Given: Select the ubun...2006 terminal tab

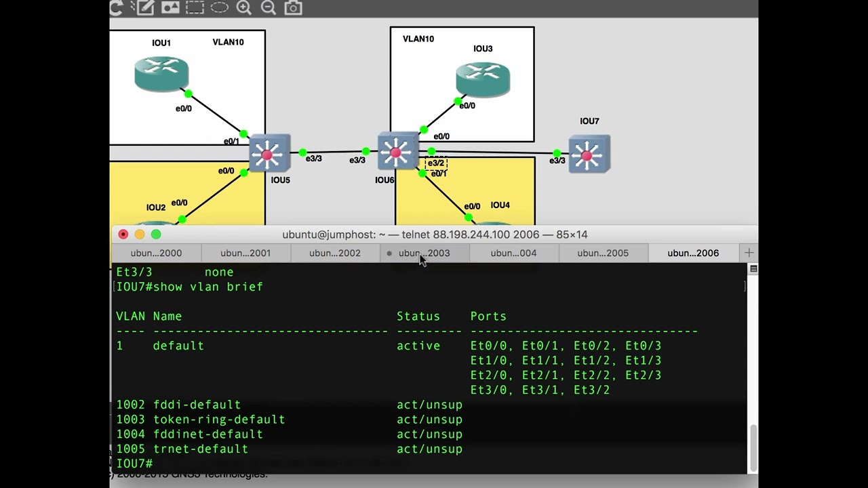Looking at the screenshot, I should click(x=693, y=253).
